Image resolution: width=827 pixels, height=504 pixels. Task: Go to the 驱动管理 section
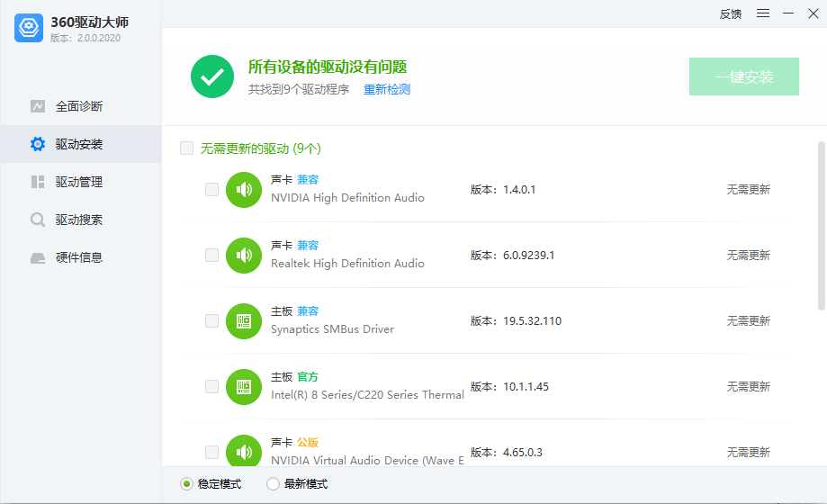[x=81, y=182]
